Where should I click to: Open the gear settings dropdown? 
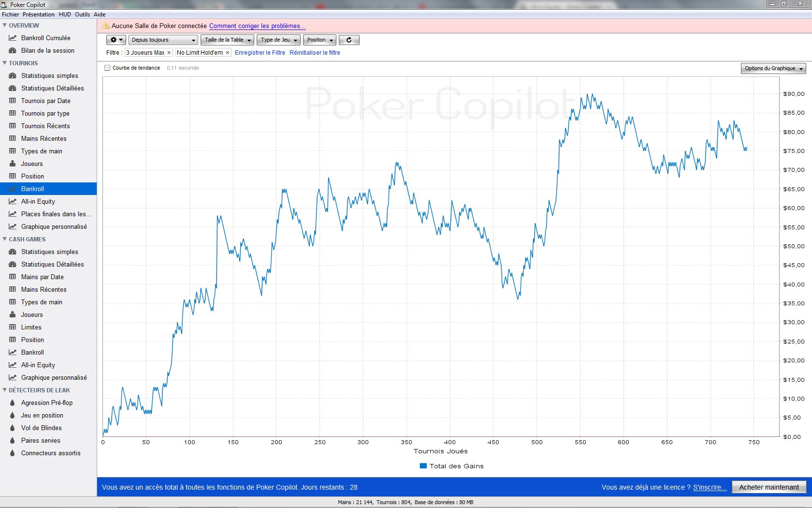[116, 40]
